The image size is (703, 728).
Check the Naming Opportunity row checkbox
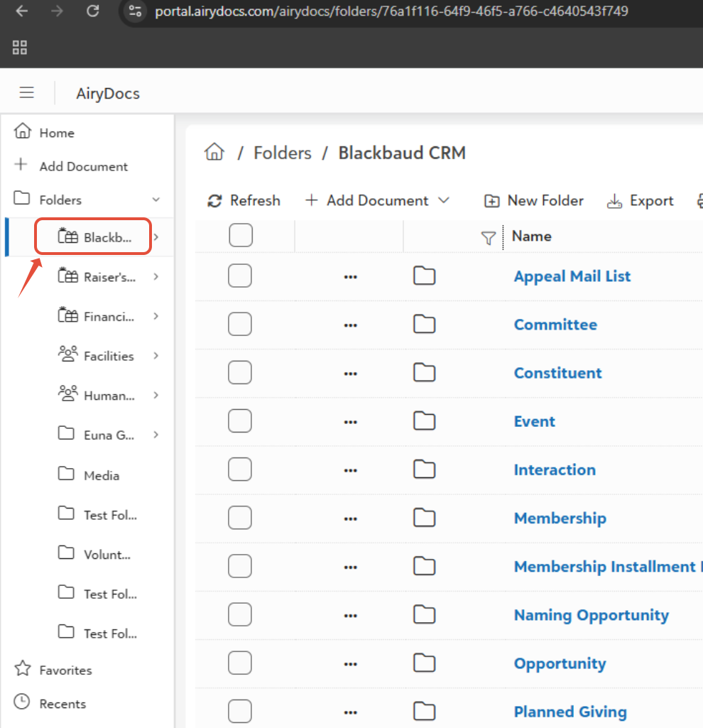(240, 614)
